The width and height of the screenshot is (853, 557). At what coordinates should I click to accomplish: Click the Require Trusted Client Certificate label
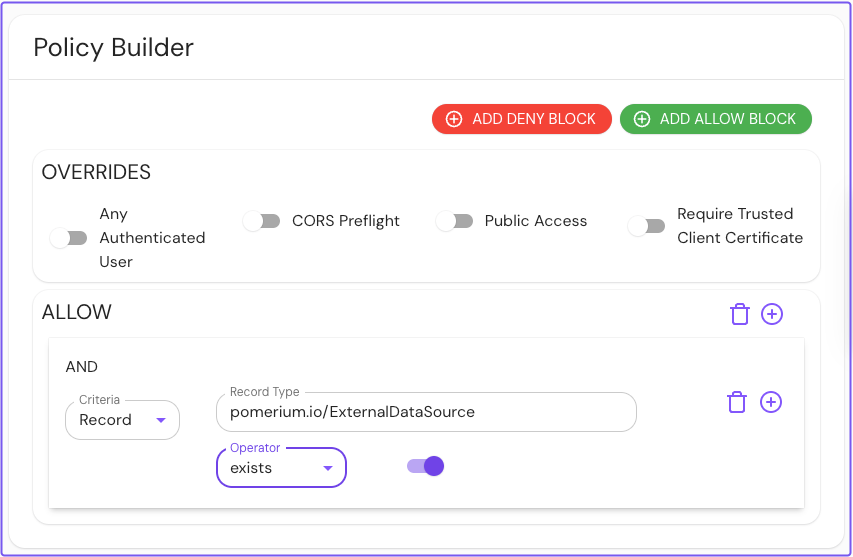point(740,226)
